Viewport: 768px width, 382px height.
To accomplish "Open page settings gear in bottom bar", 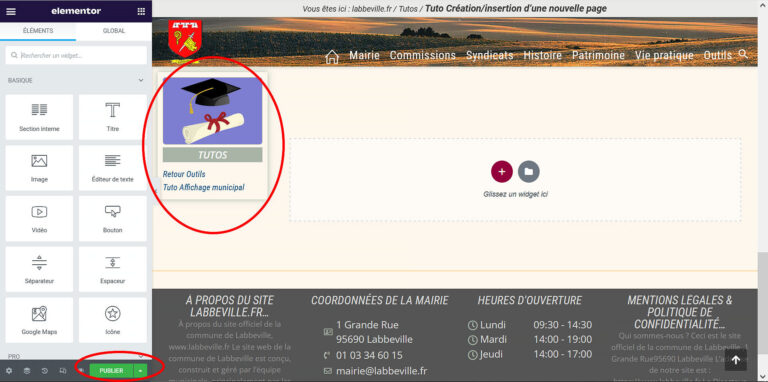I will point(9,371).
